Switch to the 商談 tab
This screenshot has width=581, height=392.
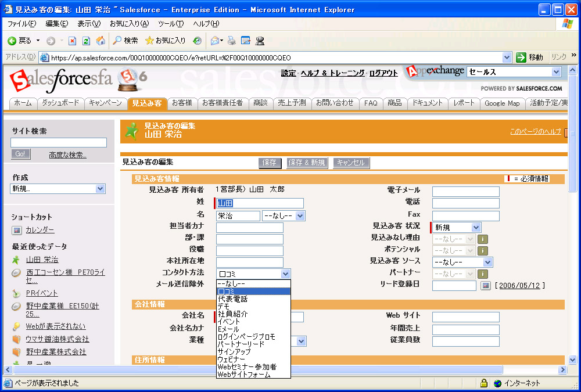(260, 103)
